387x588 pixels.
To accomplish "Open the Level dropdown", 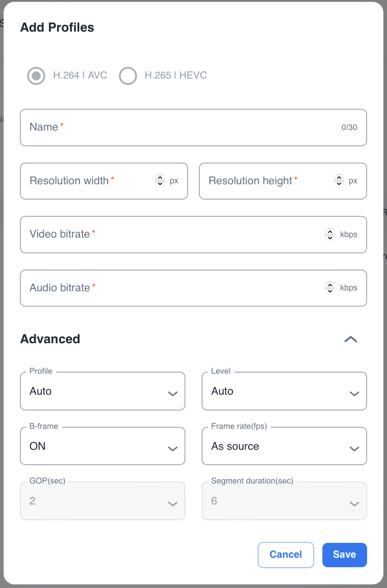I will click(284, 392).
